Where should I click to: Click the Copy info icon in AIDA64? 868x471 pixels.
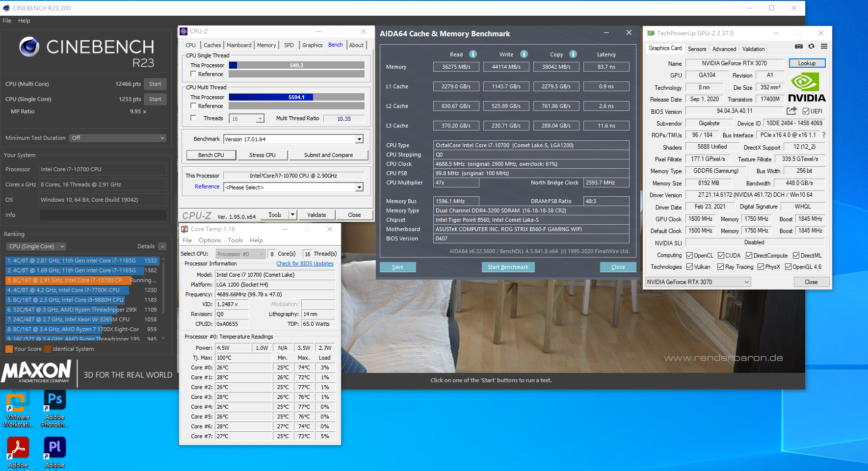tap(573, 54)
